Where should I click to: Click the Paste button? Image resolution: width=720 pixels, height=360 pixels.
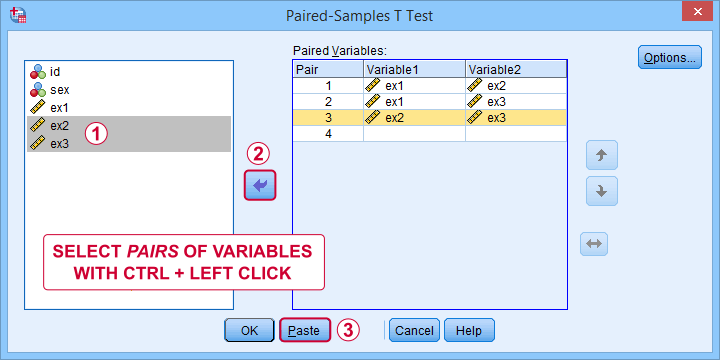(x=305, y=330)
